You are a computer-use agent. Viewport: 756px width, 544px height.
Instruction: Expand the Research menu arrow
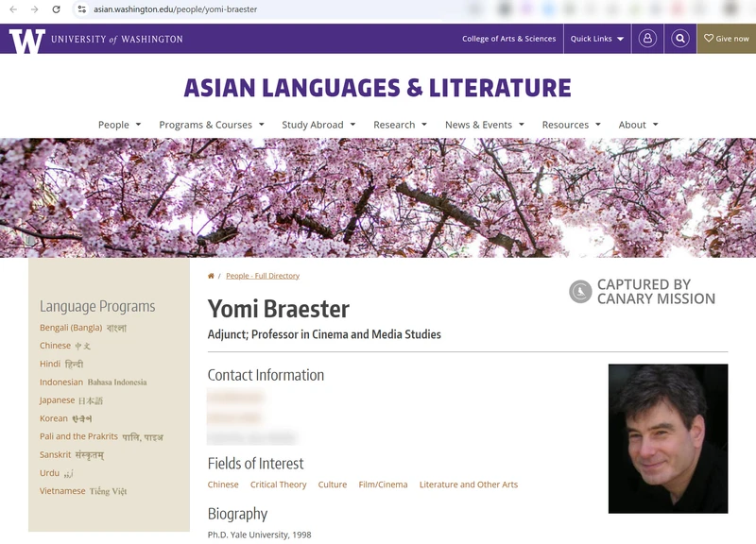coord(424,125)
